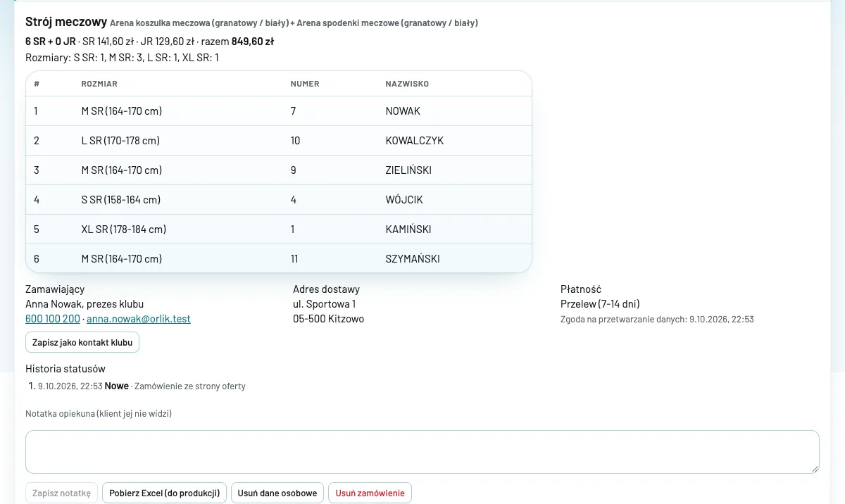Select the ZIELIŃSKI surname cell
Viewport: 845px width, 504px height.
(x=408, y=170)
